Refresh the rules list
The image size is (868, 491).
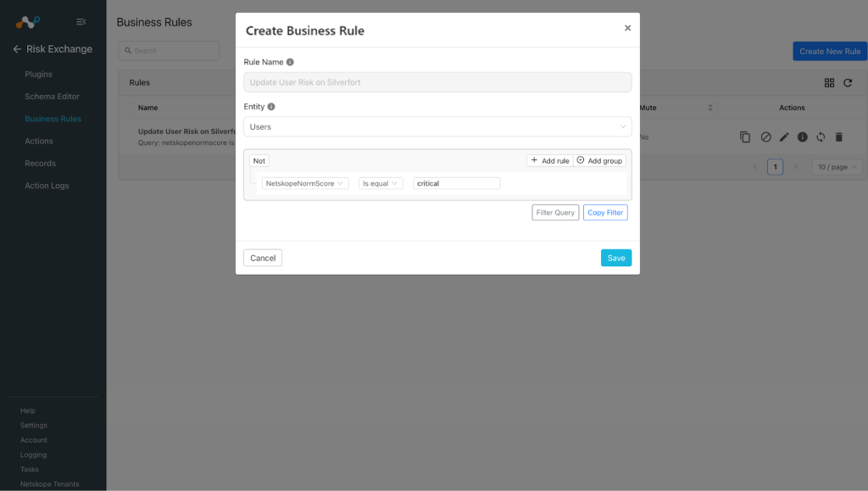(x=848, y=82)
